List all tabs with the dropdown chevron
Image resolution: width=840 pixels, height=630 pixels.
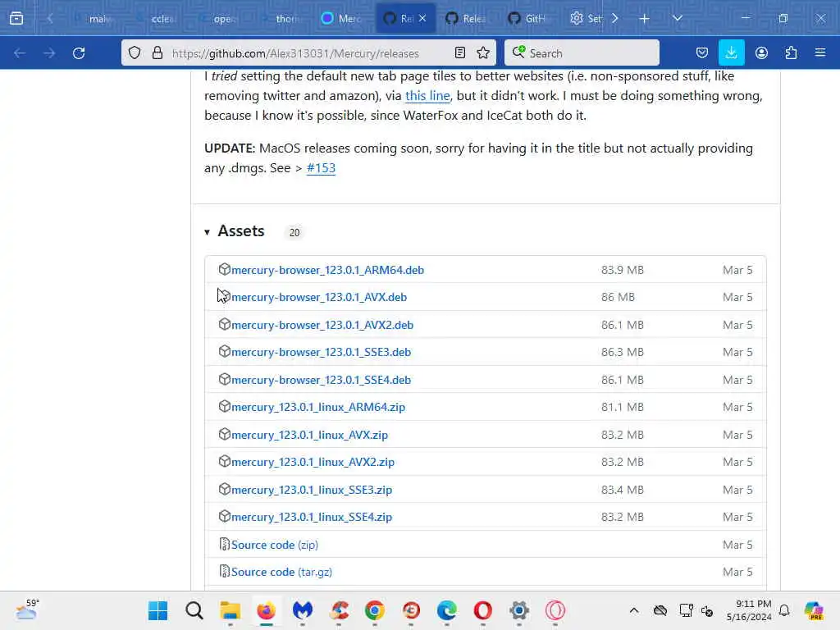coord(677,18)
